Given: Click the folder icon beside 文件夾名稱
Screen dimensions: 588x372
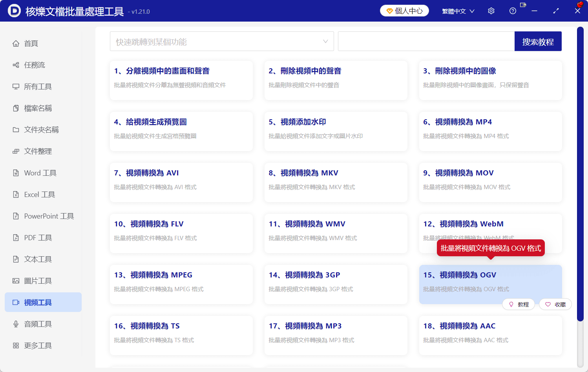Looking at the screenshot, I should [x=16, y=130].
